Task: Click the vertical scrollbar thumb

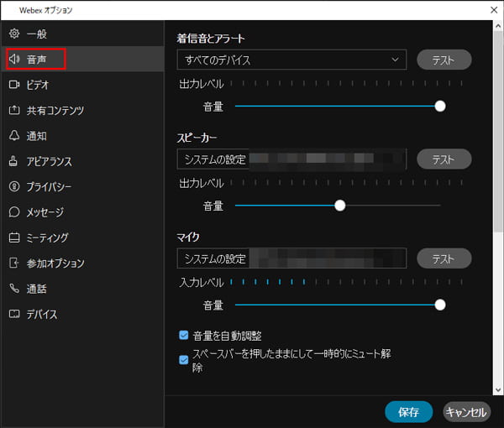Action: coord(498,132)
